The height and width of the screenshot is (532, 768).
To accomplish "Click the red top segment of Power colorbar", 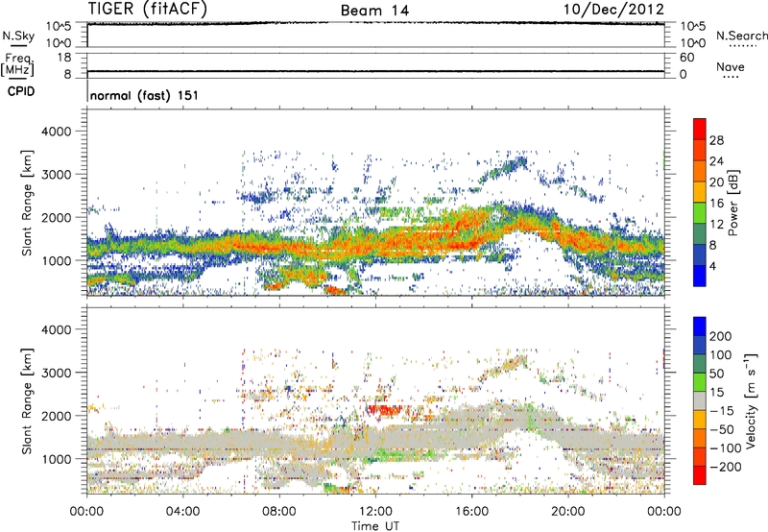I will coord(700,129).
